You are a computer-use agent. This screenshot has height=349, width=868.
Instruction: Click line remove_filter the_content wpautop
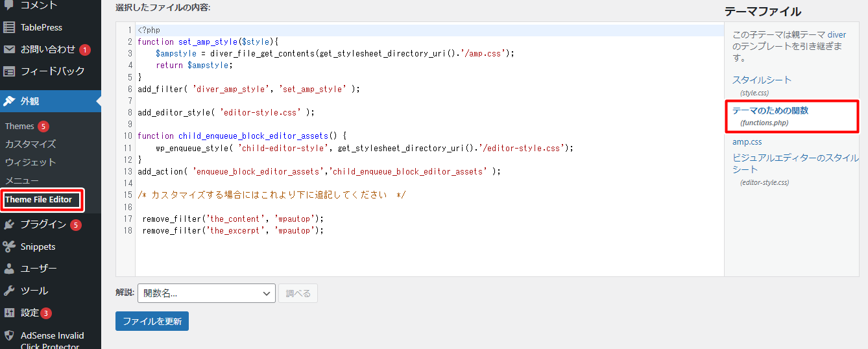(233, 219)
